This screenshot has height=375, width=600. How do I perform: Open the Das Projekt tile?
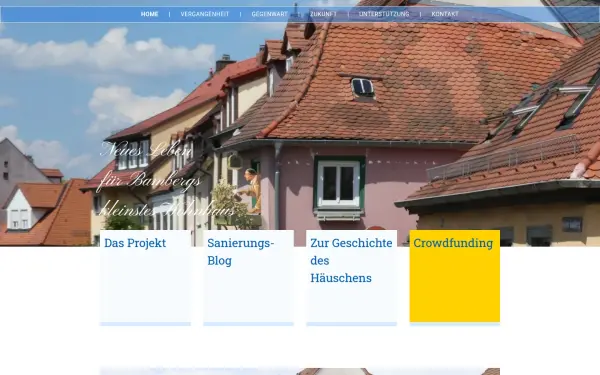145,278
